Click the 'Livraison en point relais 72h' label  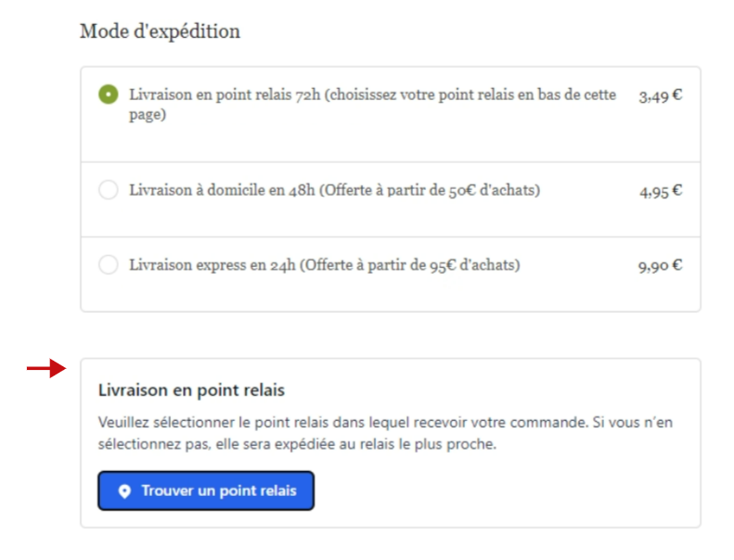tap(225, 95)
